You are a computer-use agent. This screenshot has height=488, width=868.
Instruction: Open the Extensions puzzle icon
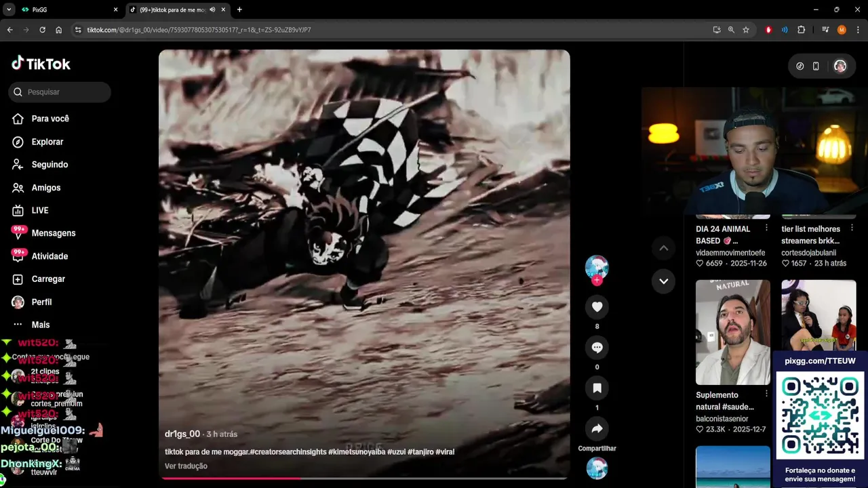coord(801,30)
